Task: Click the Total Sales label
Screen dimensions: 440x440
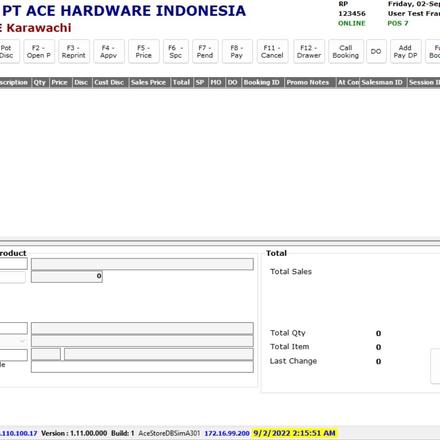Action: point(291,272)
